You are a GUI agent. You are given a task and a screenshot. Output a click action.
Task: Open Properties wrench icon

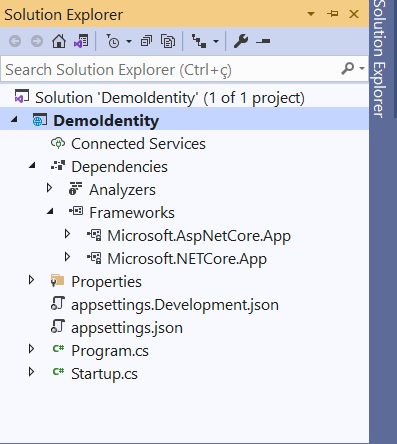[241, 41]
